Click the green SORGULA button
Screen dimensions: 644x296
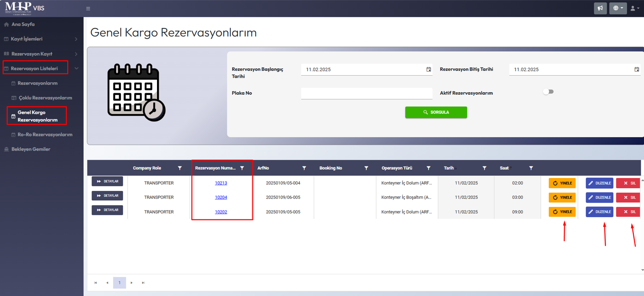[x=436, y=112]
